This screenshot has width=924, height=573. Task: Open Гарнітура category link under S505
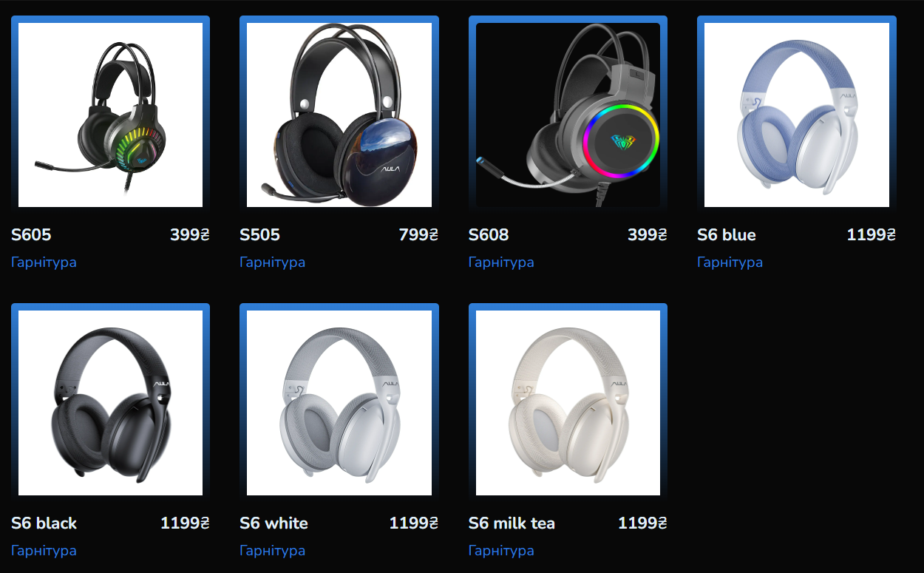pos(272,262)
